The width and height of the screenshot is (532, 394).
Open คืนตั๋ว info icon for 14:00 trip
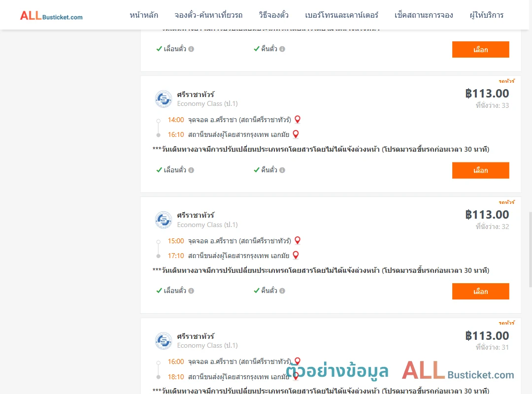(282, 170)
